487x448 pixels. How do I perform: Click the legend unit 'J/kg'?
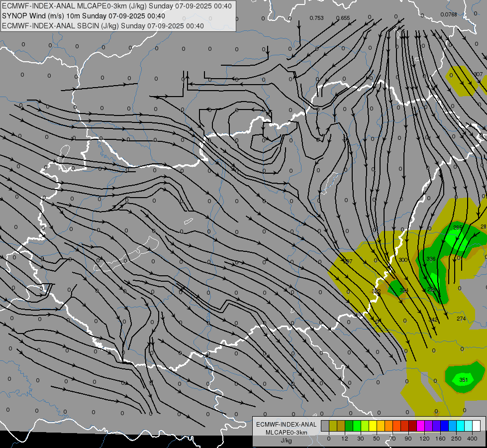(x=287, y=441)
